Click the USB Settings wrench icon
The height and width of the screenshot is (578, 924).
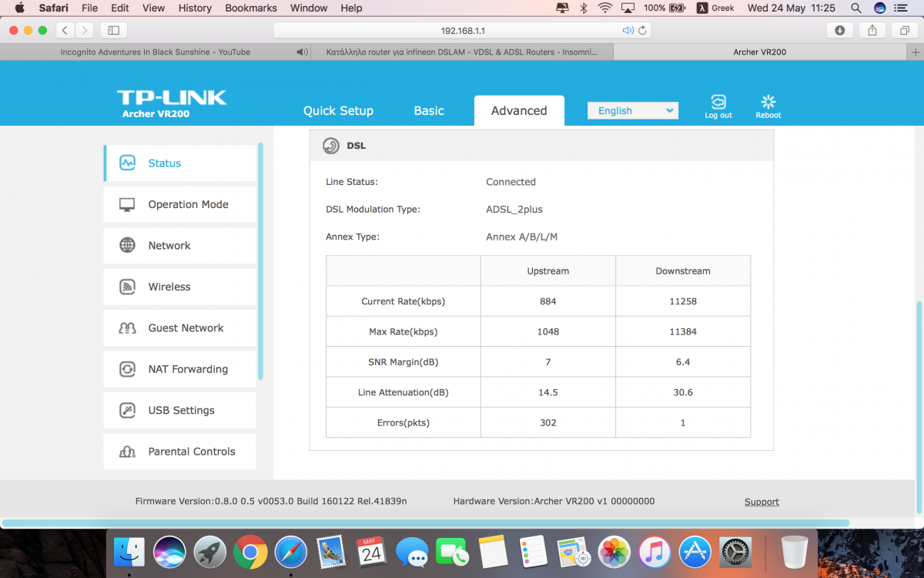[127, 411]
